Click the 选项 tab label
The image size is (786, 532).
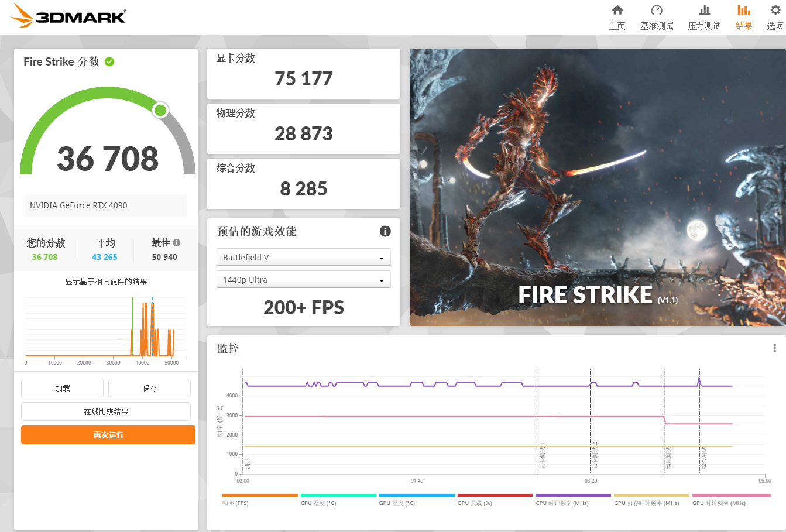click(x=775, y=26)
